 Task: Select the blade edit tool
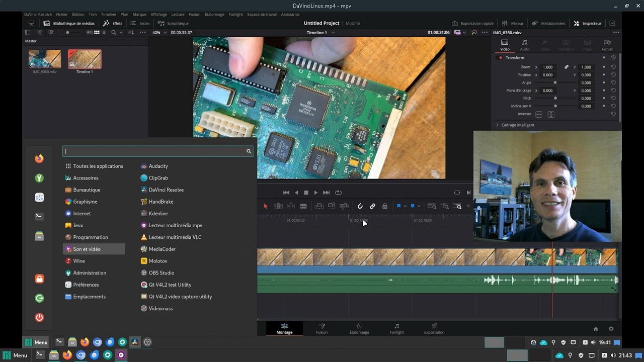click(x=303, y=206)
